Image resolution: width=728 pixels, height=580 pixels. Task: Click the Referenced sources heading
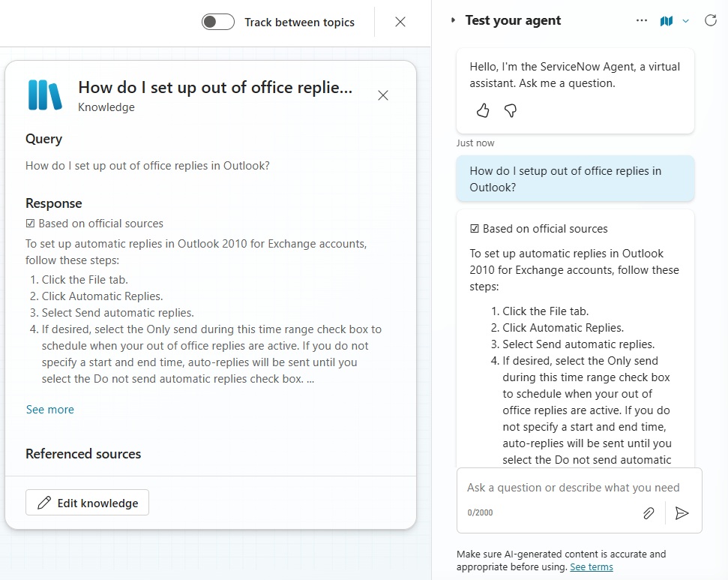pyautogui.click(x=83, y=454)
